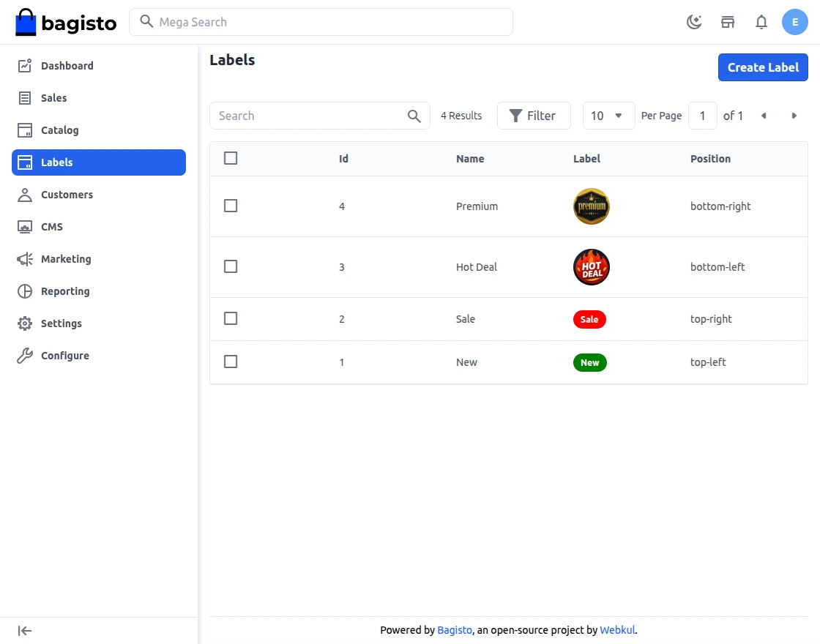Open notifications bell icon
820x644 pixels.
pyautogui.click(x=761, y=22)
